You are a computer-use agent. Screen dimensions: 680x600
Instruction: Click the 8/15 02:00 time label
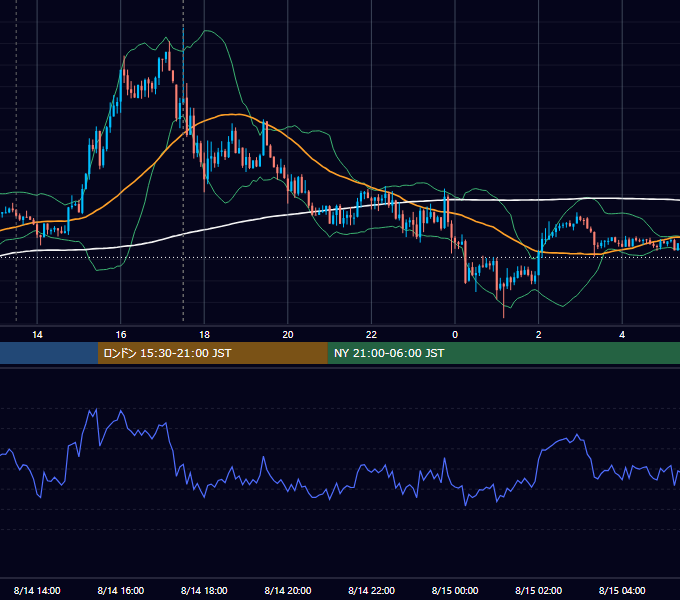coord(538,590)
